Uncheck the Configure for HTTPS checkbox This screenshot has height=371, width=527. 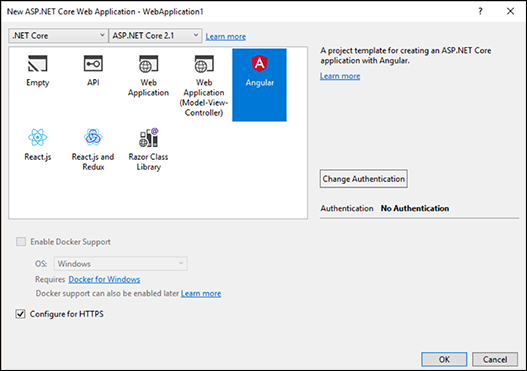click(x=21, y=314)
